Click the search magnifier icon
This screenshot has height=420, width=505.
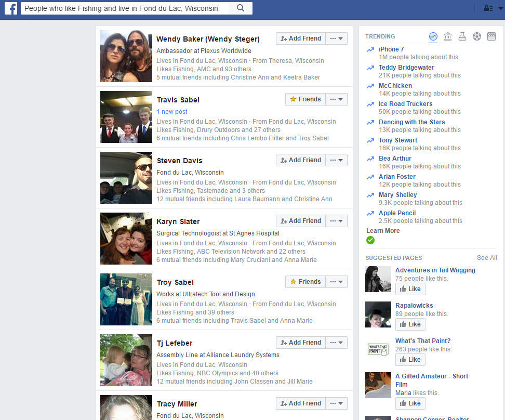(240, 8)
